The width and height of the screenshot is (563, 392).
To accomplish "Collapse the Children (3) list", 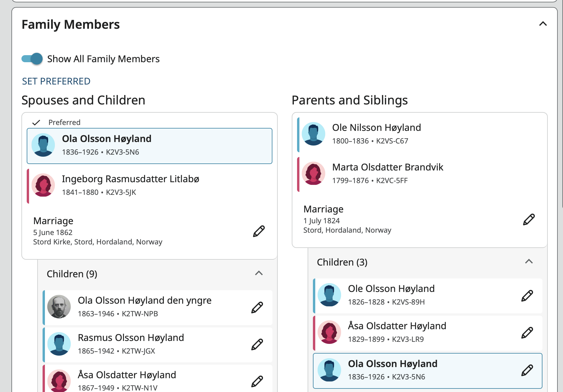I will coord(529,261).
